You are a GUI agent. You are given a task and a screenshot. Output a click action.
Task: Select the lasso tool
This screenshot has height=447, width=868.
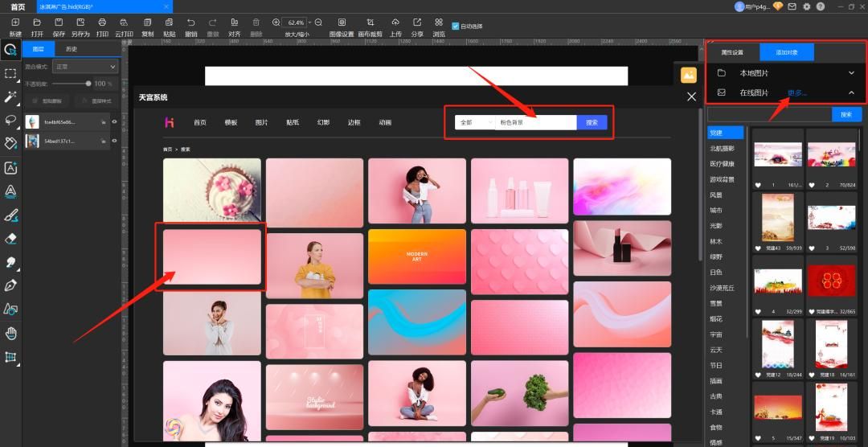10,121
